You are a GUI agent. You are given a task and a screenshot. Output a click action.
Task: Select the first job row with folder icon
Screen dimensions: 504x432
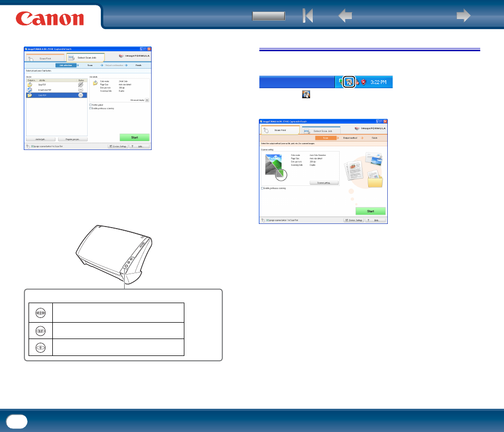tap(57, 84)
